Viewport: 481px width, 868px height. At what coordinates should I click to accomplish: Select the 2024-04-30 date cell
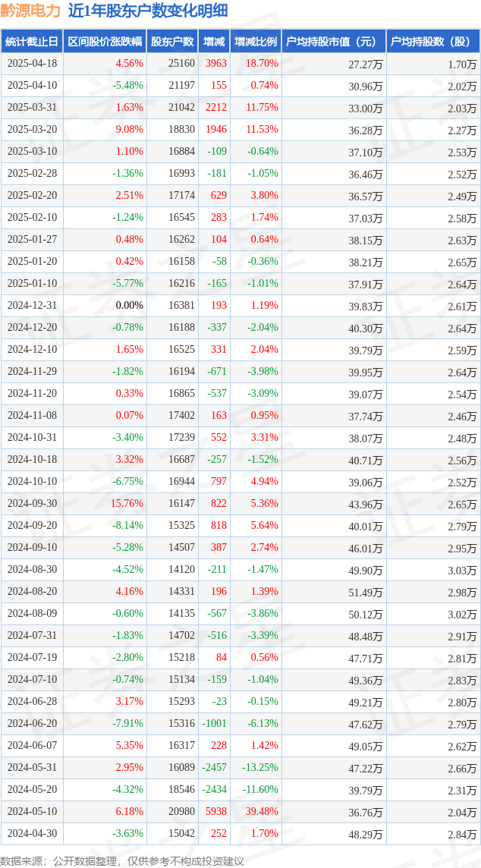tap(33, 833)
